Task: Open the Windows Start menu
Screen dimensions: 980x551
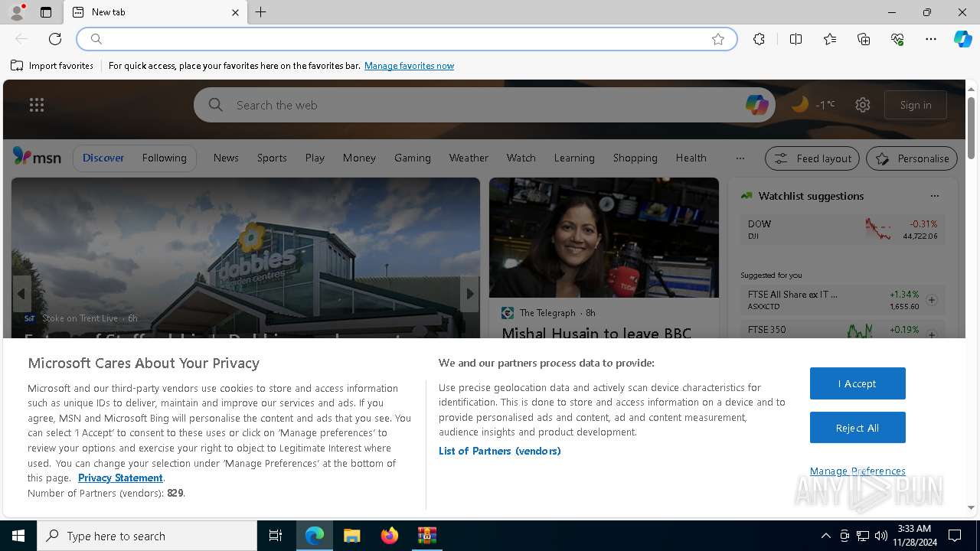Action: click(x=18, y=536)
